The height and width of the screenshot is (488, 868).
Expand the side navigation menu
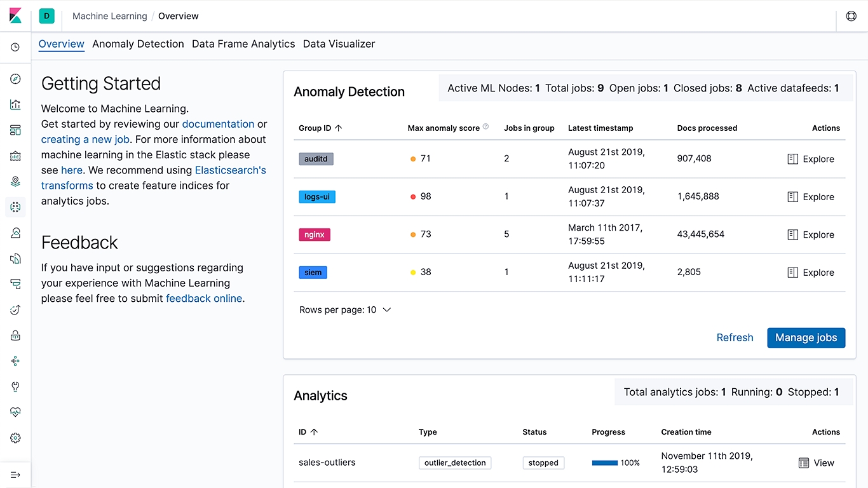click(15, 475)
